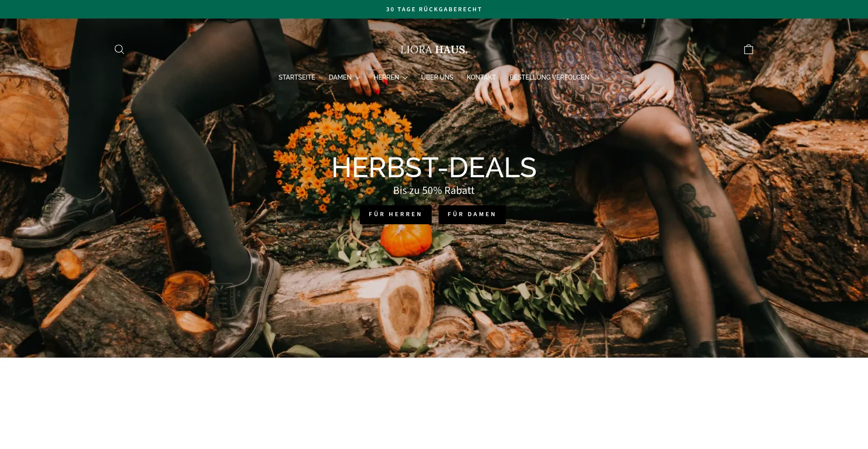The width and height of the screenshot is (868, 449).
Task: Expand the HERREN menu chevron
Action: click(405, 78)
